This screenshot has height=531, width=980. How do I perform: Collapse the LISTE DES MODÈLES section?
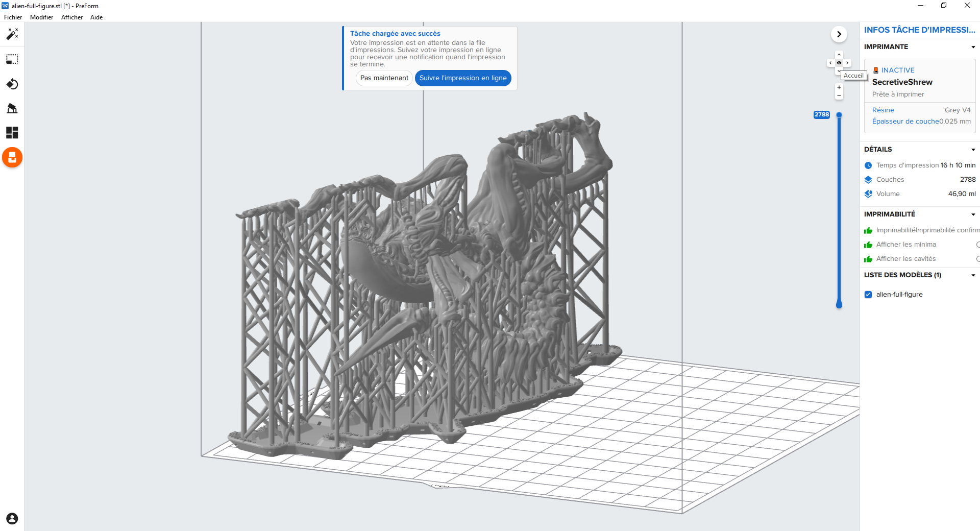point(973,275)
